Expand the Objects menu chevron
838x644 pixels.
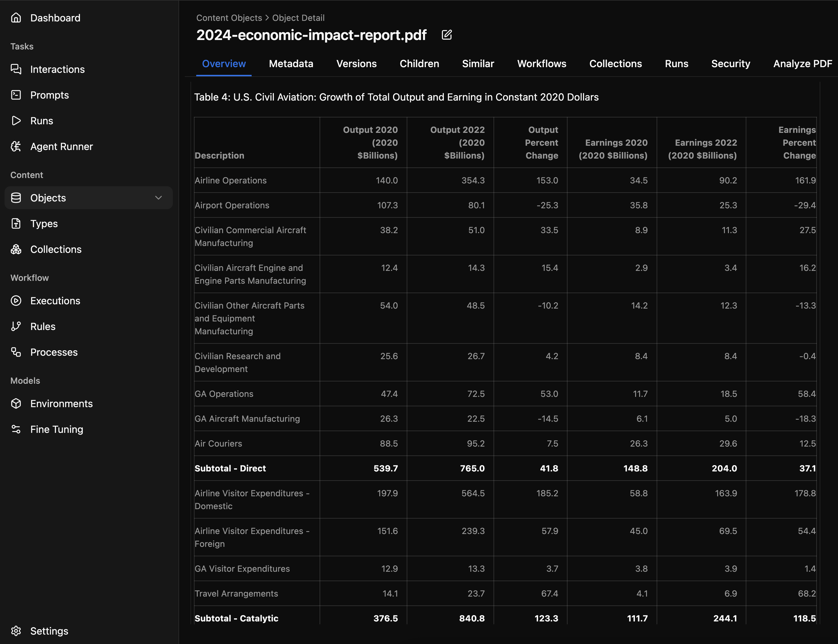tap(158, 197)
